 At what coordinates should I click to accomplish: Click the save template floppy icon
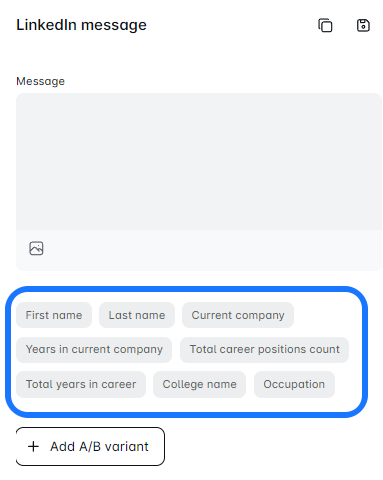pos(363,25)
